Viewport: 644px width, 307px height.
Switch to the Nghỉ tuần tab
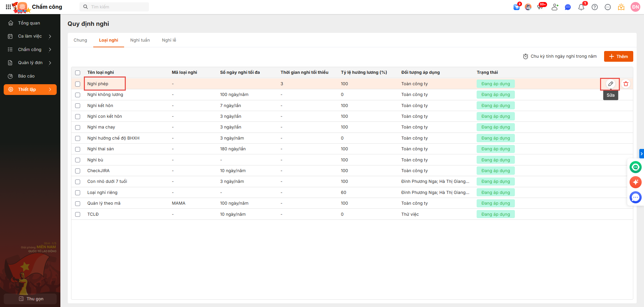(x=140, y=40)
